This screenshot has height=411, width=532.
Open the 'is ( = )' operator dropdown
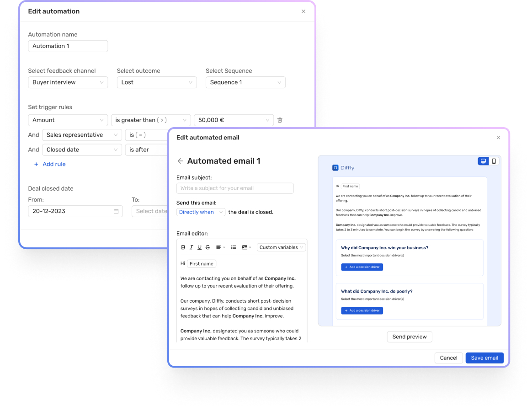pos(147,135)
